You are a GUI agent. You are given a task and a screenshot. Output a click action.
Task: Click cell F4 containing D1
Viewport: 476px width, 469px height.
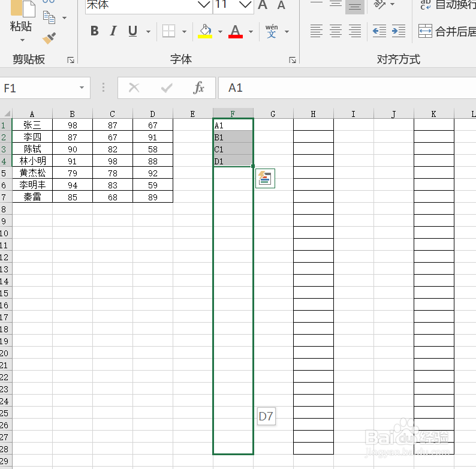click(233, 161)
